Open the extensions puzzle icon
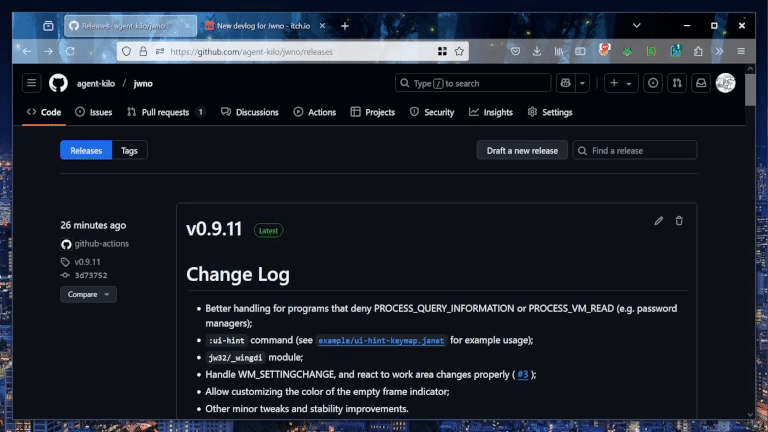768x432 pixels. (x=698, y=51)
